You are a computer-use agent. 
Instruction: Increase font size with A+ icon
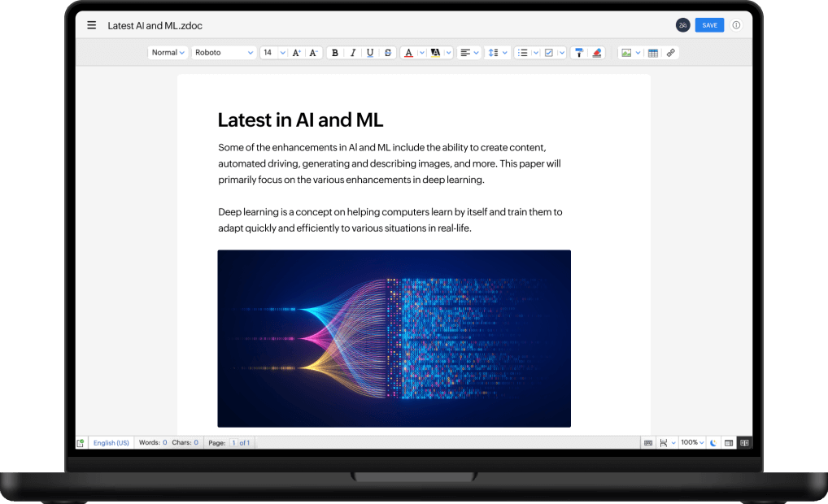click(297, 53)
